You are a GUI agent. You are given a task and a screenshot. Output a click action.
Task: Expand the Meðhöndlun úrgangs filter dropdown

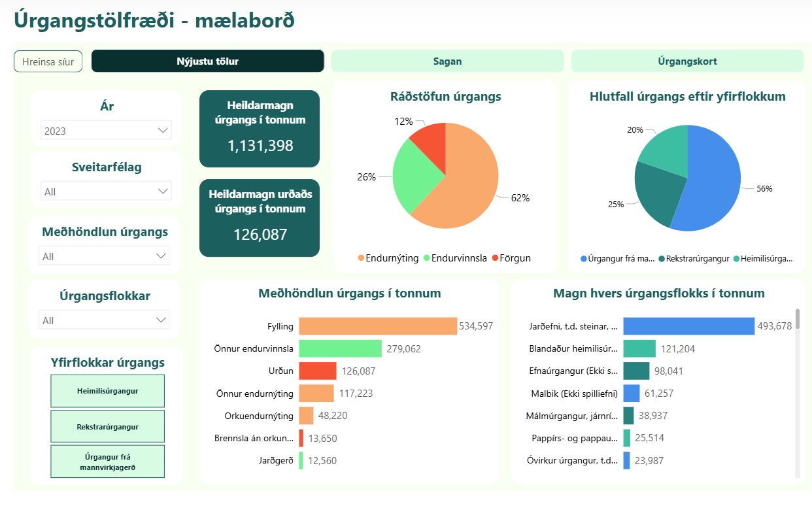(x=105, y=256)
